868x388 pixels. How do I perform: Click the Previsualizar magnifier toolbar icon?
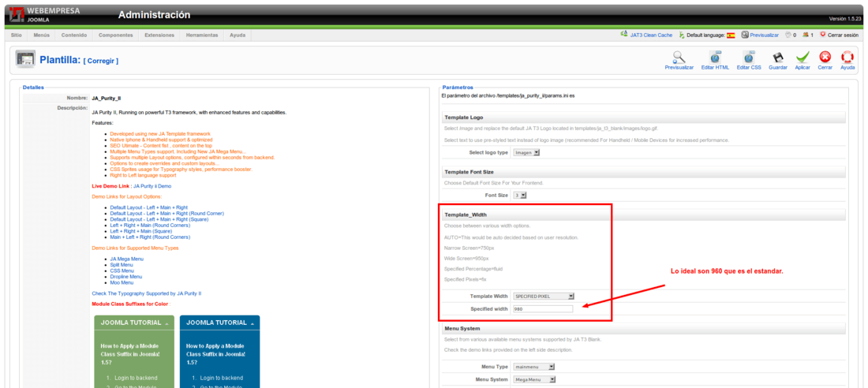click(679, 57)
